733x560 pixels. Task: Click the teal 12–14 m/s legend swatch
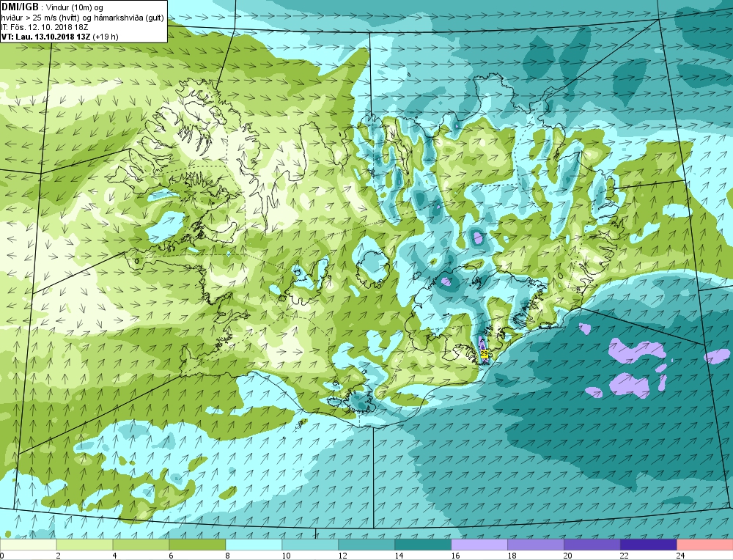point(366,545)
